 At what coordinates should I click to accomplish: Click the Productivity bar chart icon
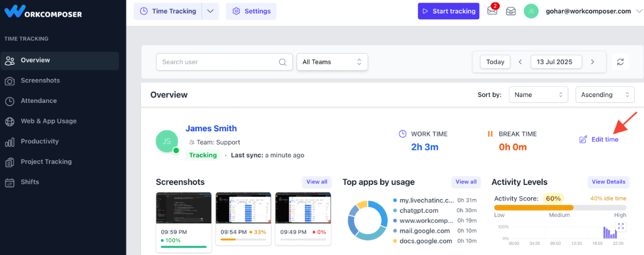point(10,142)
